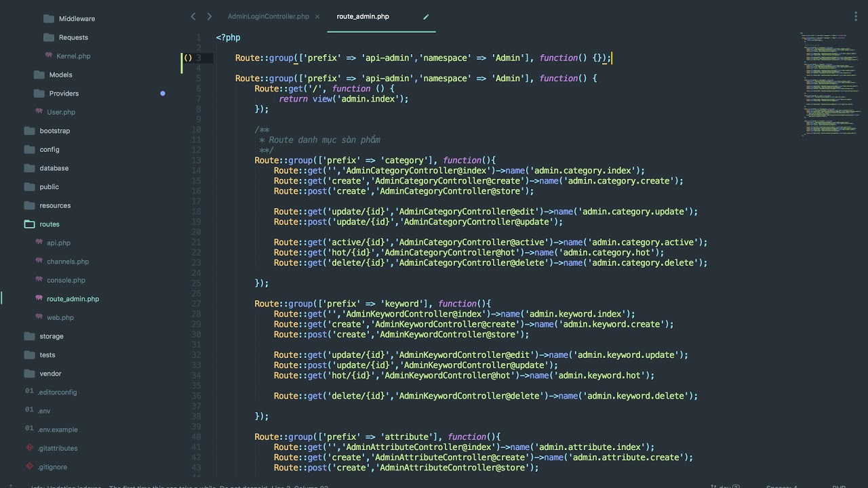The image size is (868, 488).
Task: Click the vendor folder icon
Action: click(x=29, y=373)
